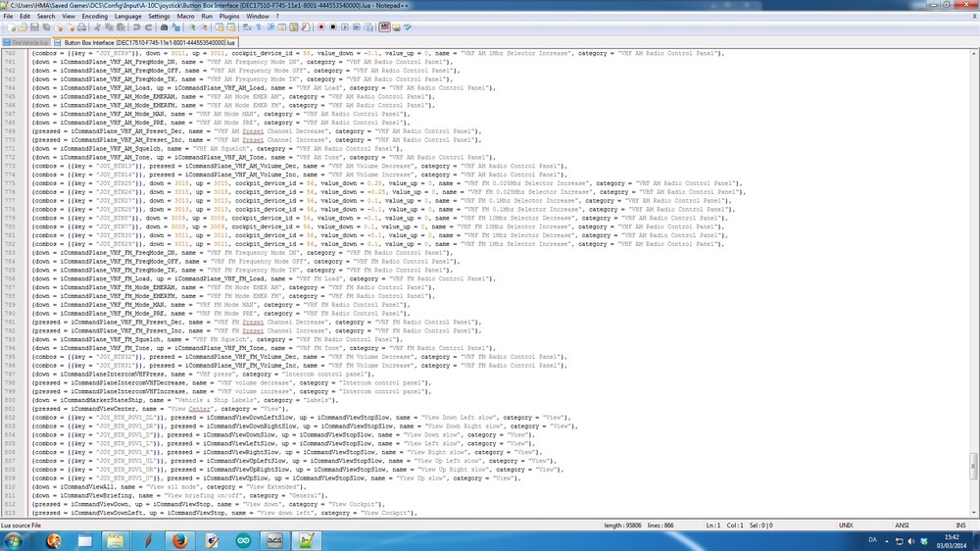
Task: Click the 'length : 95806' status text
Action: point(622,526)
